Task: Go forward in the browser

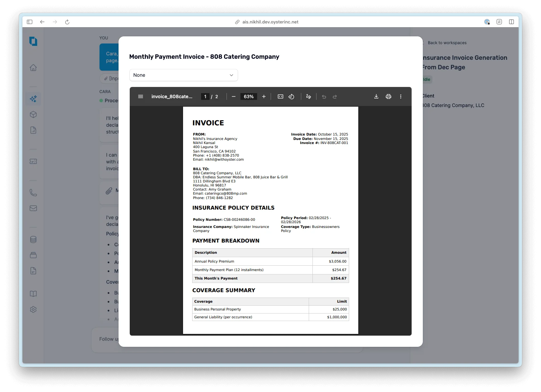Action: click(x=55, y=22)
